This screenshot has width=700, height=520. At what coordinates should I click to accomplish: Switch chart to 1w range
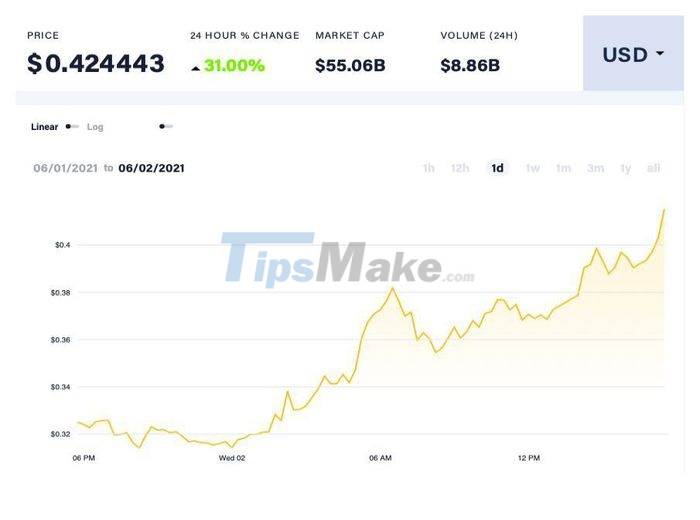tap(533, 168)
